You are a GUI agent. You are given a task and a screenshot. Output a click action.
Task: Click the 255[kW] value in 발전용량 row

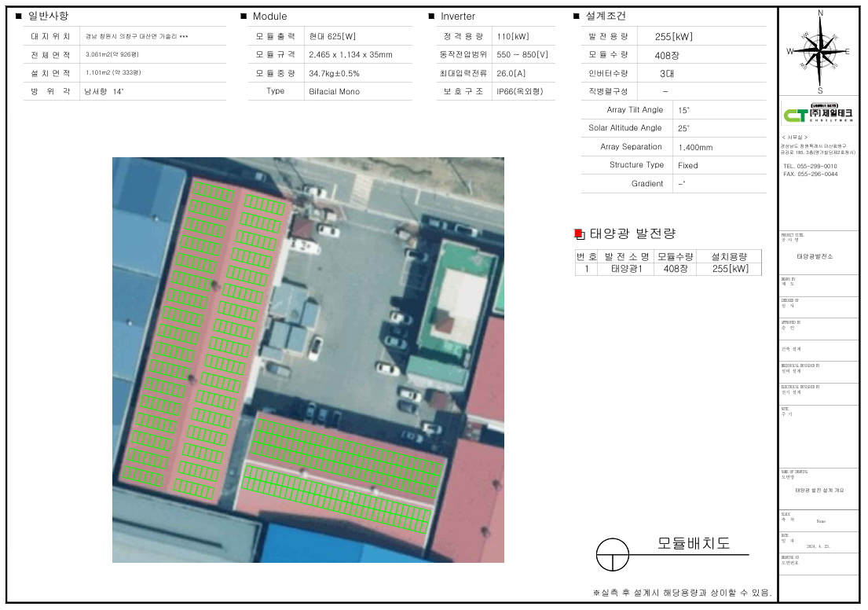(x=674, y=36)
